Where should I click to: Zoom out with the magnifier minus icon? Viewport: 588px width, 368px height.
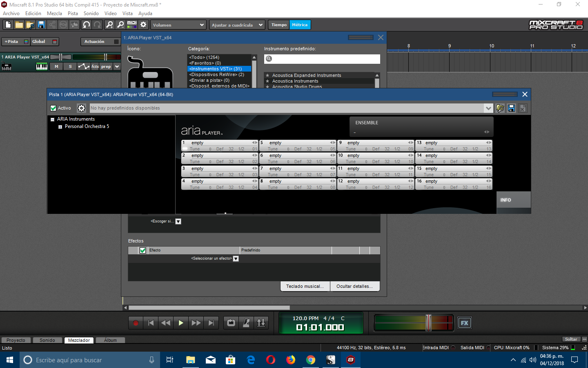coord(120,25)
